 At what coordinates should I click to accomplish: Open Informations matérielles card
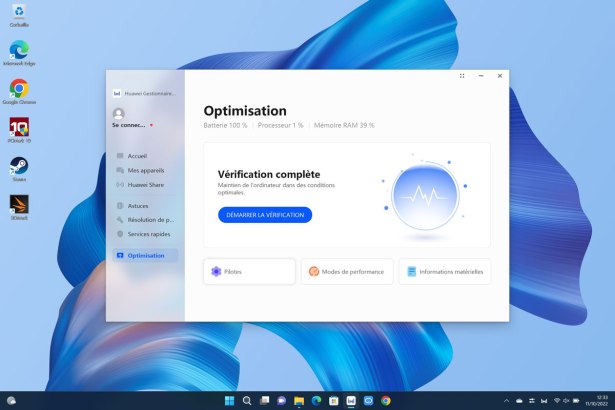pyautogui.click(x=445, y=272)
